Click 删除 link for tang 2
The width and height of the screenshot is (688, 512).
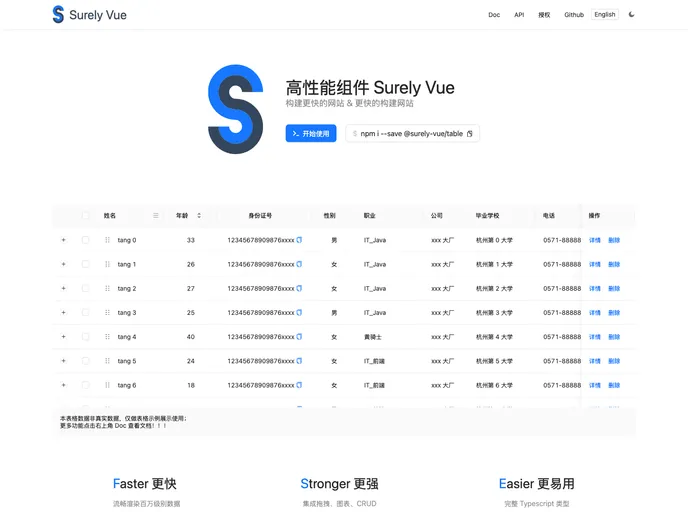click(614, 288)
